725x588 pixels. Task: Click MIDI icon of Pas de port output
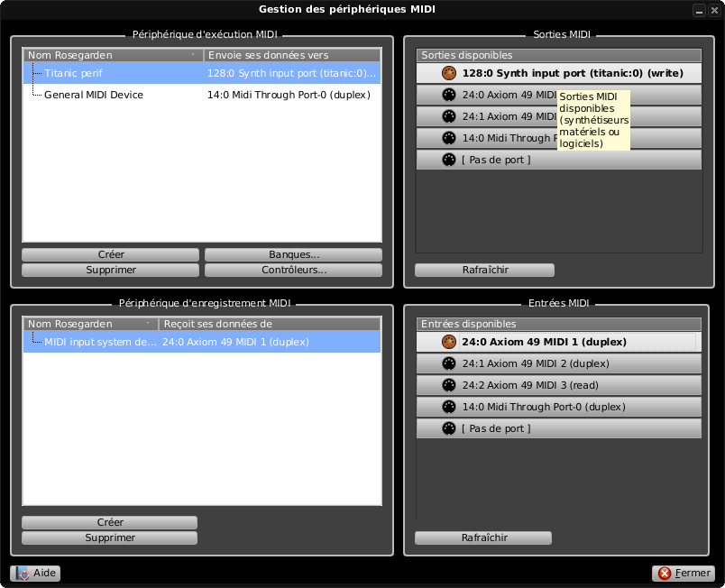coord(448,160)
